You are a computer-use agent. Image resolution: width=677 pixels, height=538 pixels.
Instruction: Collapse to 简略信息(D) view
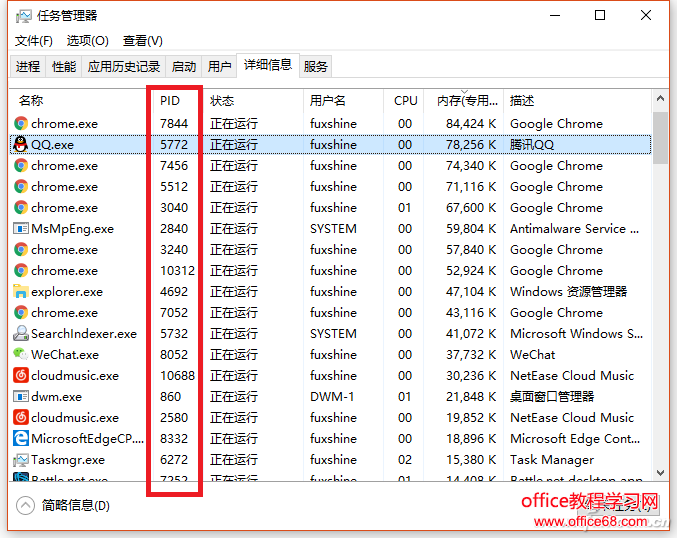(63, 505)
